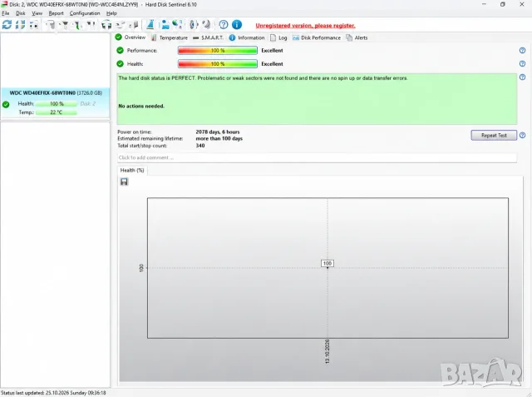This screenshot has width=532, height=397.
Task: Open the Help menu
Action: (x=111, y=13)
